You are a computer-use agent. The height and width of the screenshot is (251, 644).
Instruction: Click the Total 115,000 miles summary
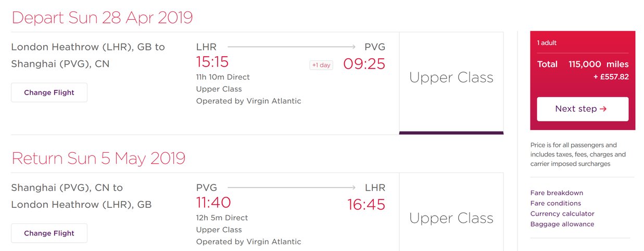(583, 64)
